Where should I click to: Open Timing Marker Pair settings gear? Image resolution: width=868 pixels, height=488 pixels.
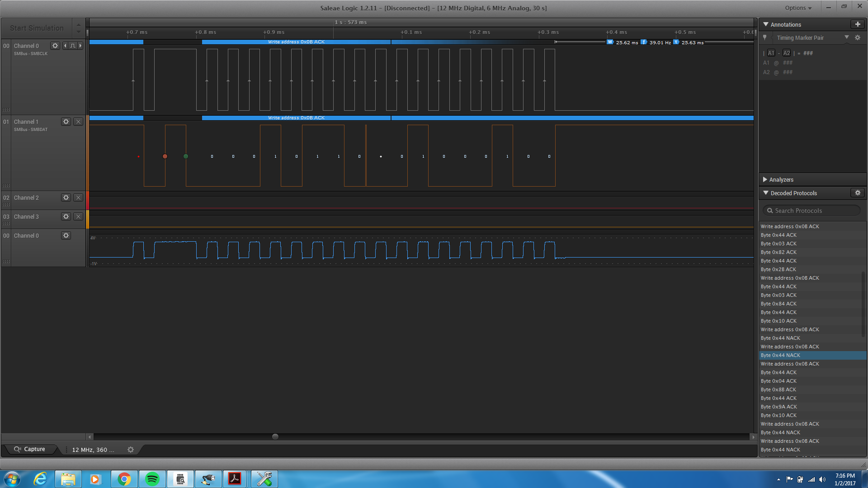[x=858, y=38]
